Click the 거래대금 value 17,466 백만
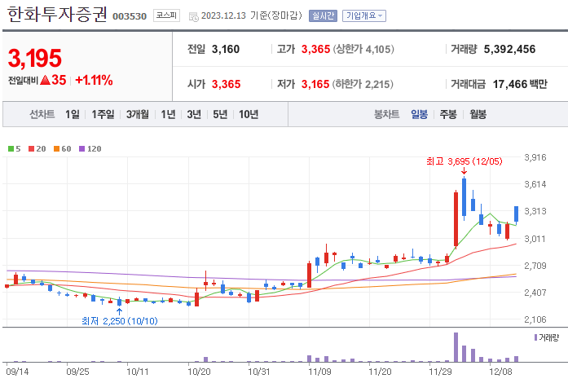Viewport: 568px width, 392px height. [520, 84]
